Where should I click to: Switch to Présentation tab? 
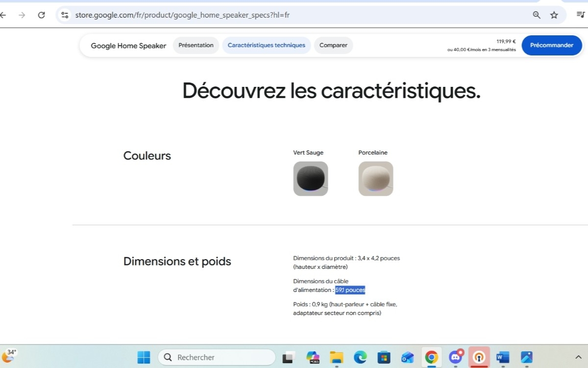coord(196,45)
